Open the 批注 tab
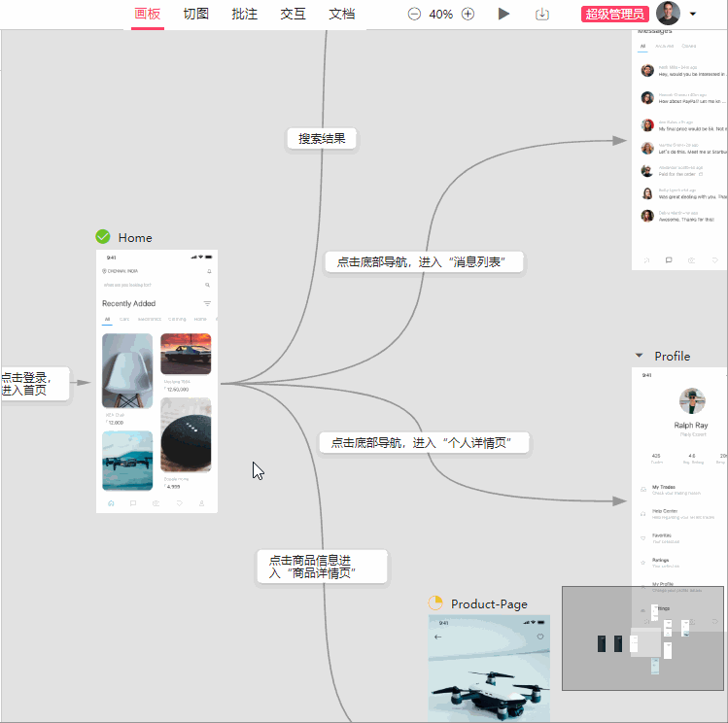728x723 pixels. point(245,14)
